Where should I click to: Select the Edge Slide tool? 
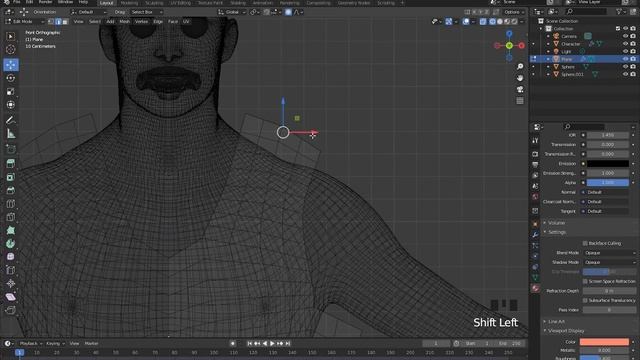coord(11,270)
